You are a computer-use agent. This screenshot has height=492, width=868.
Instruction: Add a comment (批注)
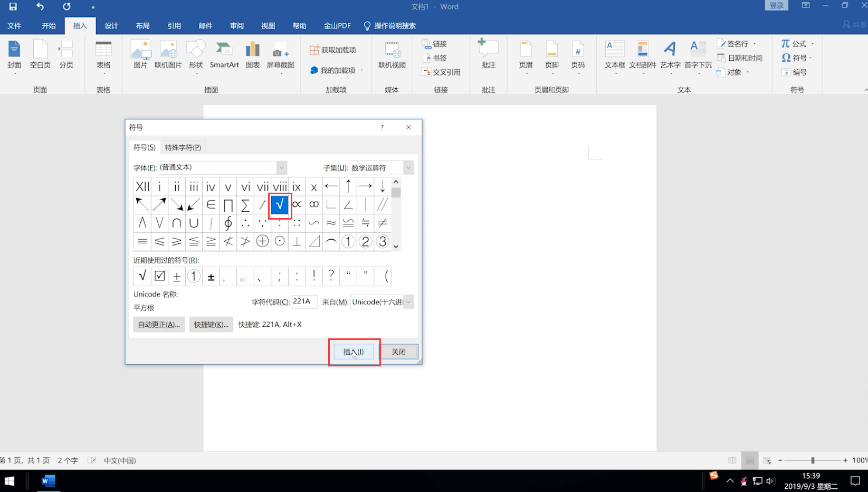[x=489, y=54]
